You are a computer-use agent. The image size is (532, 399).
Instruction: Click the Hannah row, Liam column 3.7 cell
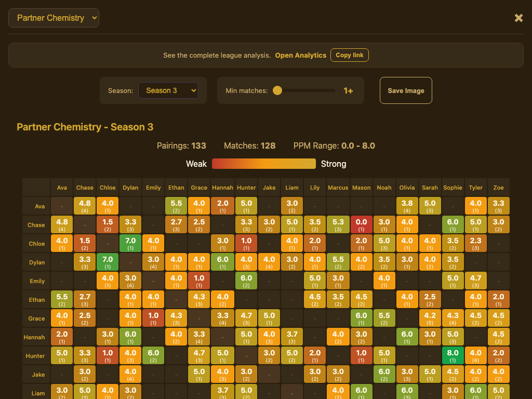pyautogui.click(x=292, y=337)
